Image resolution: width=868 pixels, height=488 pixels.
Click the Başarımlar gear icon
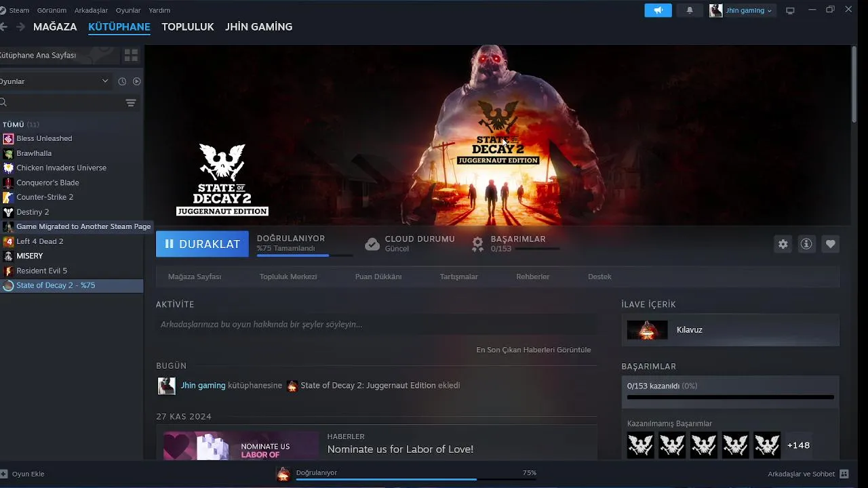[x=478, y=243]
